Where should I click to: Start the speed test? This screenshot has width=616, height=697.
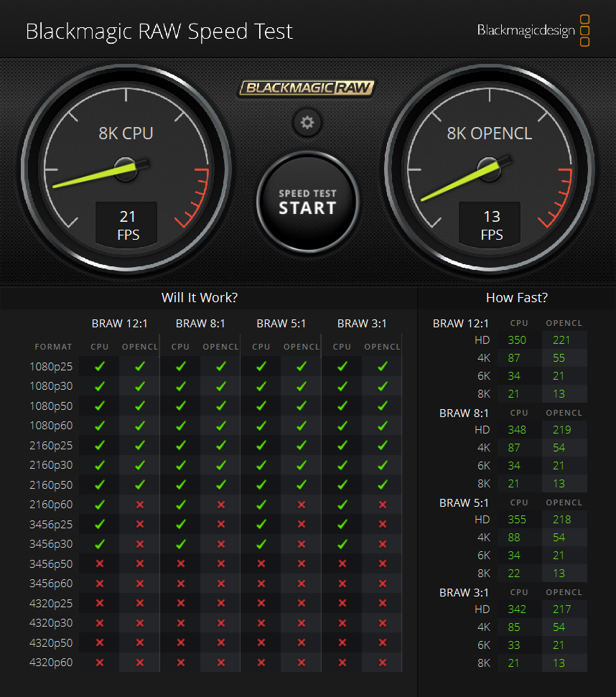tap(307, 202)
